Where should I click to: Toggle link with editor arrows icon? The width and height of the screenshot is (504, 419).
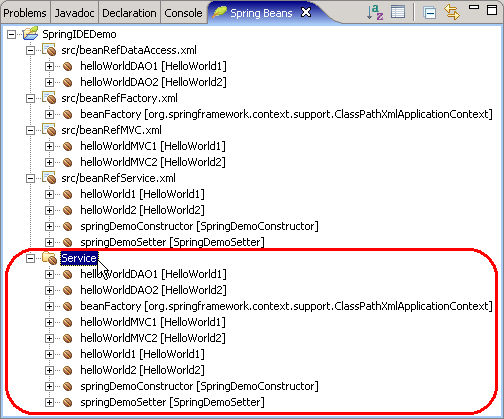(x=452, y=13)
